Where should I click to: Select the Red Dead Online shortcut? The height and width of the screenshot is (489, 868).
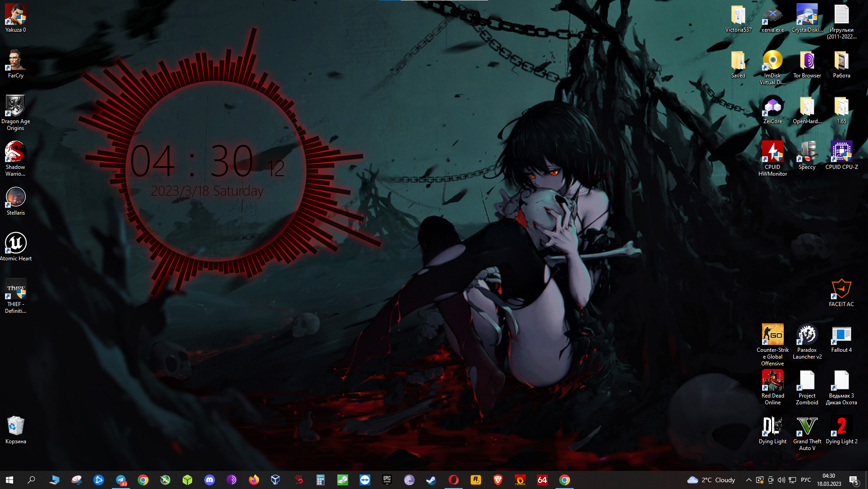[x=772, y=388]
